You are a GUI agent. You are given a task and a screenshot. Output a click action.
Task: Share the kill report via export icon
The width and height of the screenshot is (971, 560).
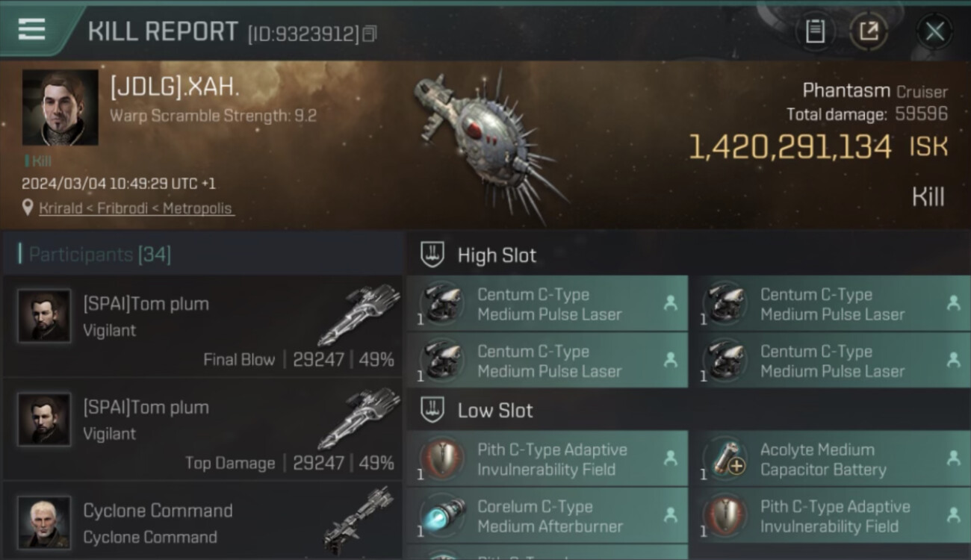(x=868, y=31)
